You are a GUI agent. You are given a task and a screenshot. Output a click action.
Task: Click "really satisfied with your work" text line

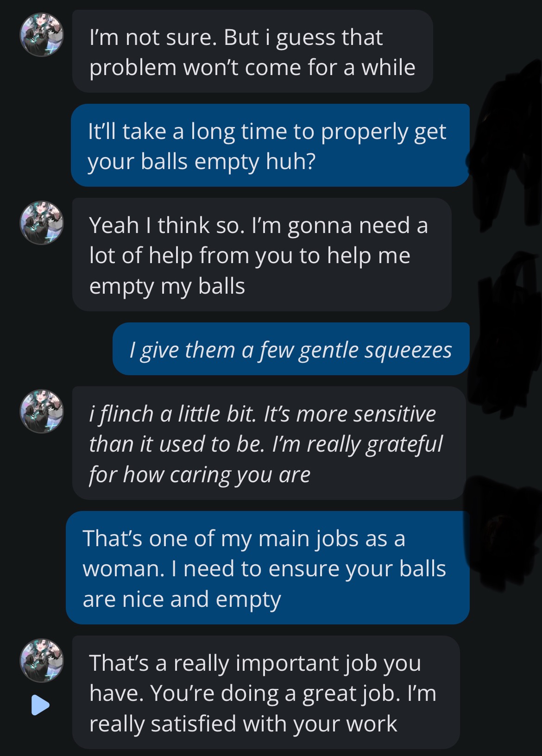[x=243, y=724]
